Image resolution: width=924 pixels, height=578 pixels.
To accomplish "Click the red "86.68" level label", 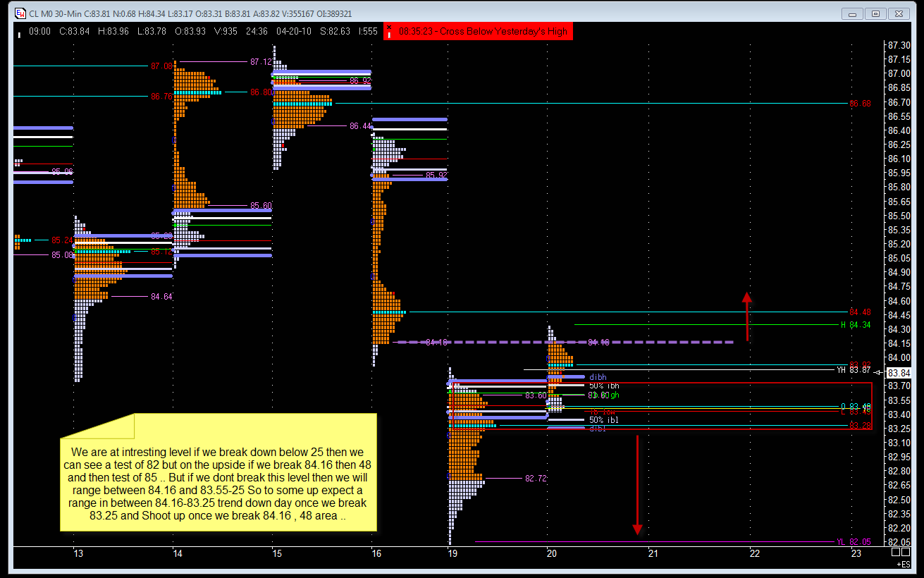I will [x=861, y=104].
